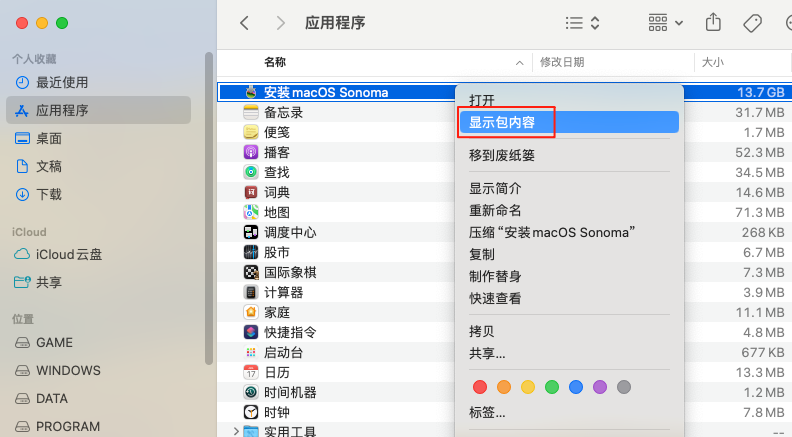Choose 显示包内容 from context menu
Viewport: 792px width, 437px height.
point(502,122)
